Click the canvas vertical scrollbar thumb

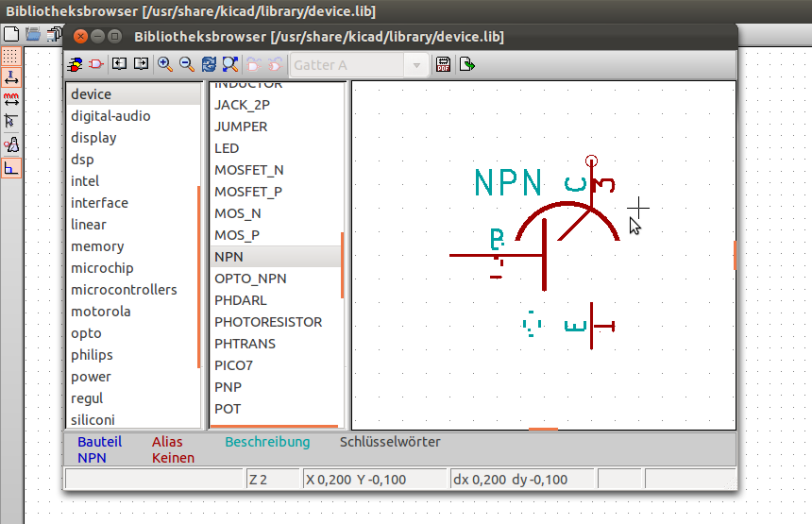coord(735,255)
